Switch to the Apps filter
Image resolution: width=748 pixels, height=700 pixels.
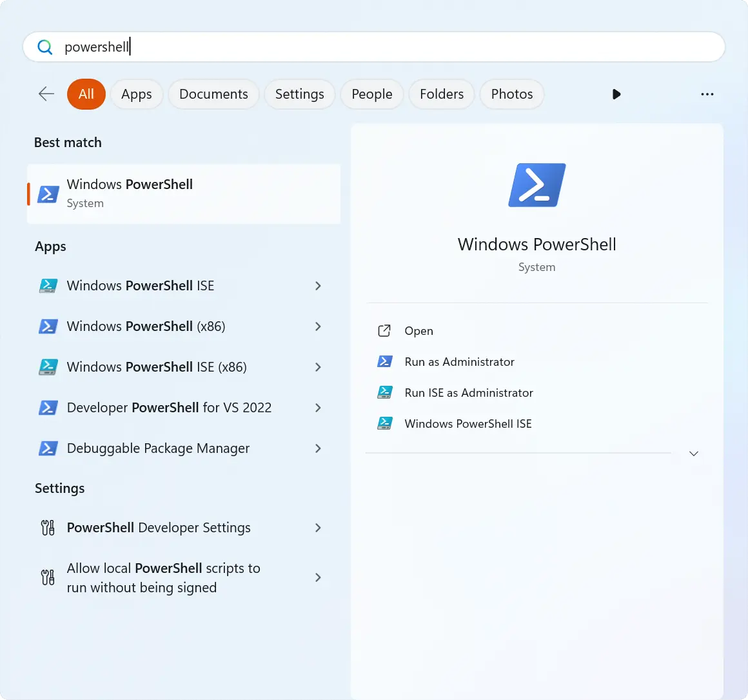pyautogui.click(x=137, y=94)
